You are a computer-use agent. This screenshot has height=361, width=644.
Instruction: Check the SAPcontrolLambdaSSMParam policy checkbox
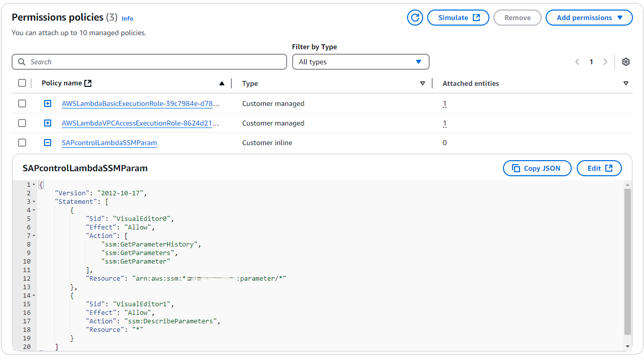[22, 143]
